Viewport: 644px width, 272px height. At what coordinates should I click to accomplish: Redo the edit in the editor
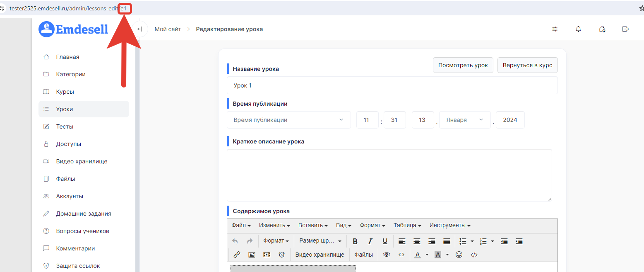(250, 241)
